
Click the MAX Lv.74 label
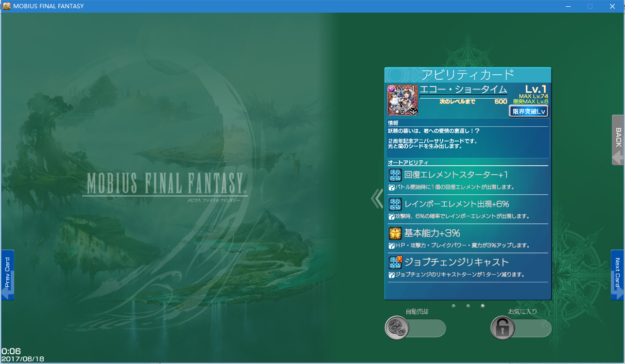pyautogui.click(x=533, y=96)
